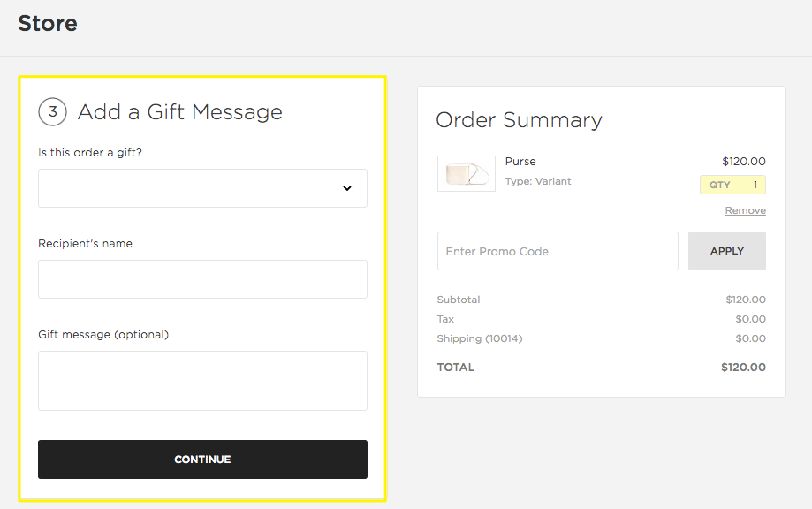Viewport: 812px width, 509px height.
Task: Click the TOTAL amount $120.00
Action: pos(743,367)
